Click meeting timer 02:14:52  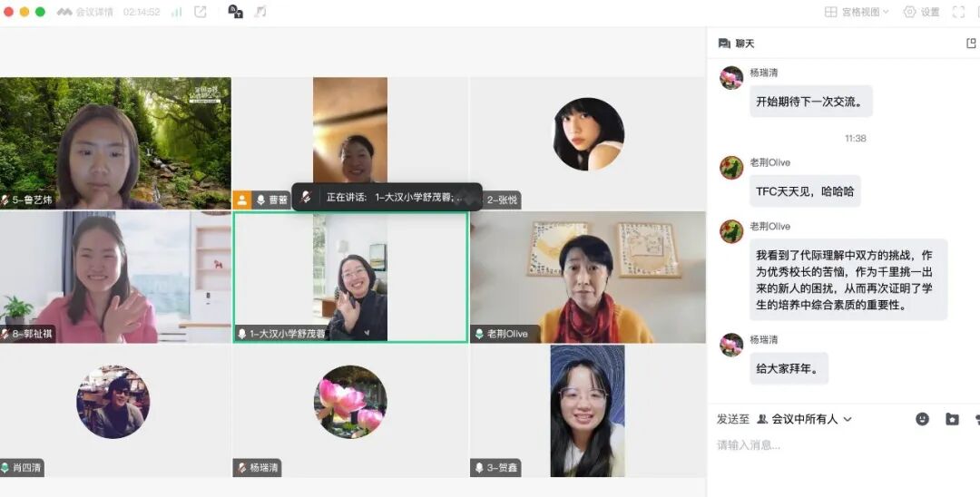[142, 12]
